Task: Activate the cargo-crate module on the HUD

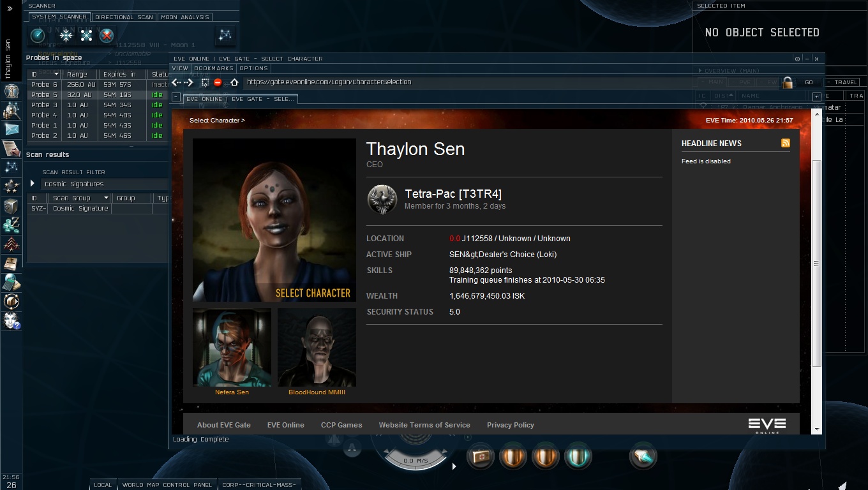Action: pos(480,456)
